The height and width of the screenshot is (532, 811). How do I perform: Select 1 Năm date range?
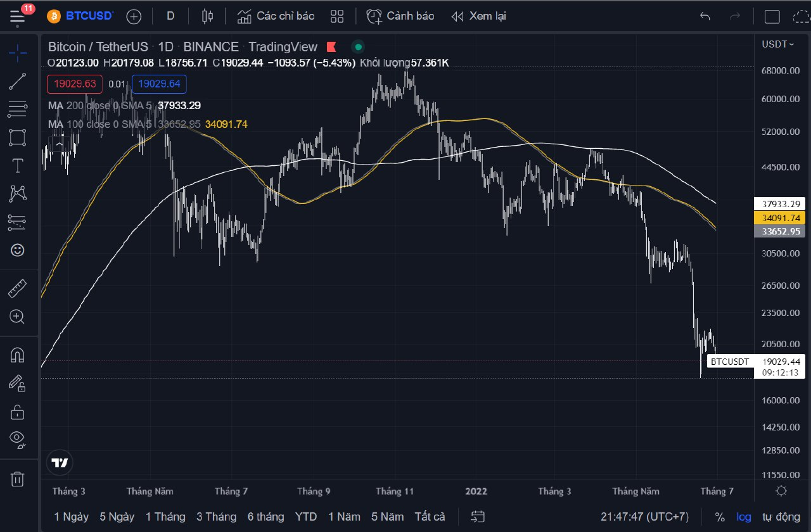tap(344, 517)
